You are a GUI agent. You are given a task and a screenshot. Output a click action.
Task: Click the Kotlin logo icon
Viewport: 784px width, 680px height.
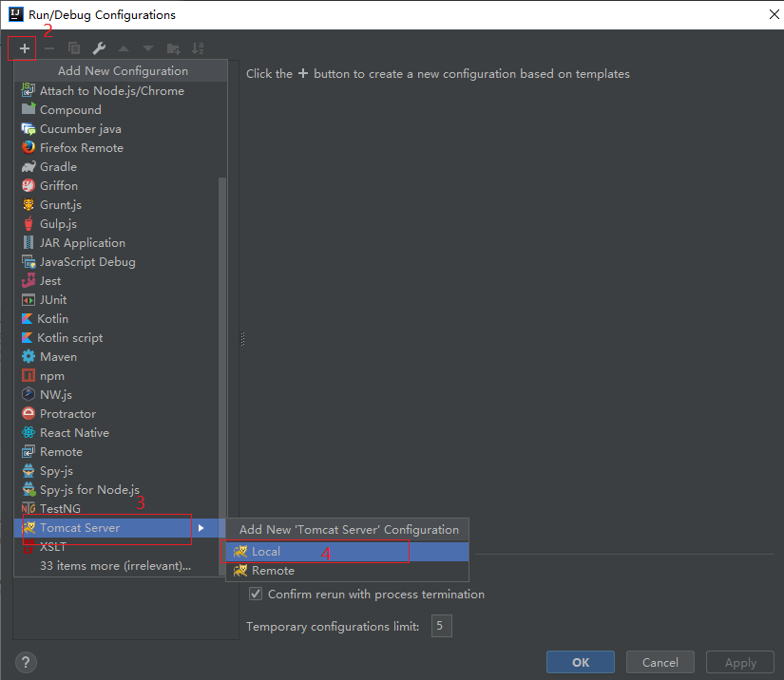pyautogui.click(x=28, y=319)
